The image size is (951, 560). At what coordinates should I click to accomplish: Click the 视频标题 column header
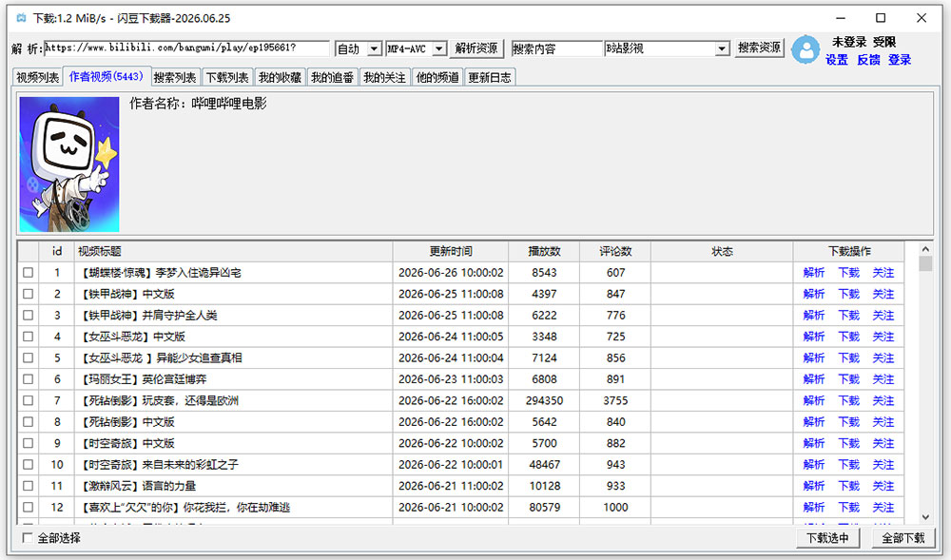point(234,252)
